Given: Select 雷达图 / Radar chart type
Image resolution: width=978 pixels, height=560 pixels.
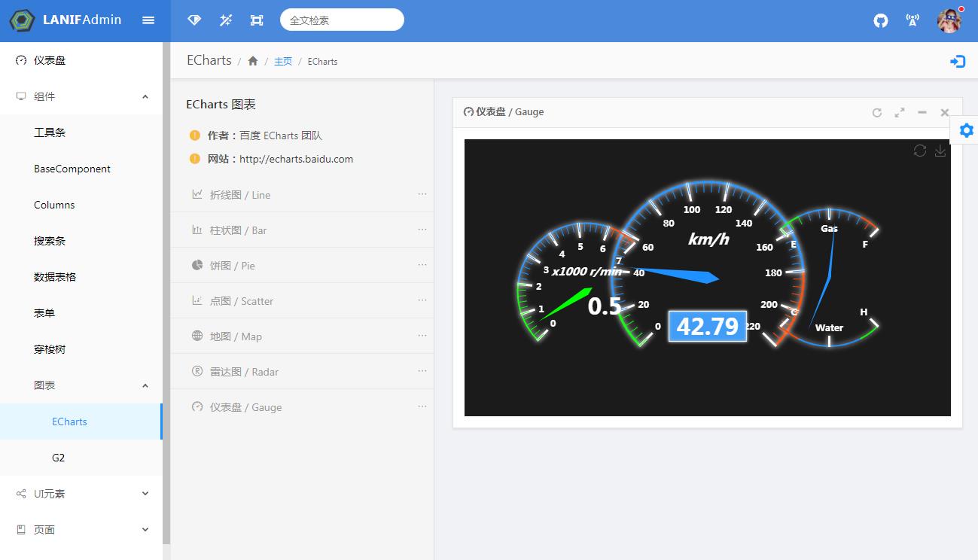Looking at the screenshot, I should pyautogui.click(x=302, y=371).
